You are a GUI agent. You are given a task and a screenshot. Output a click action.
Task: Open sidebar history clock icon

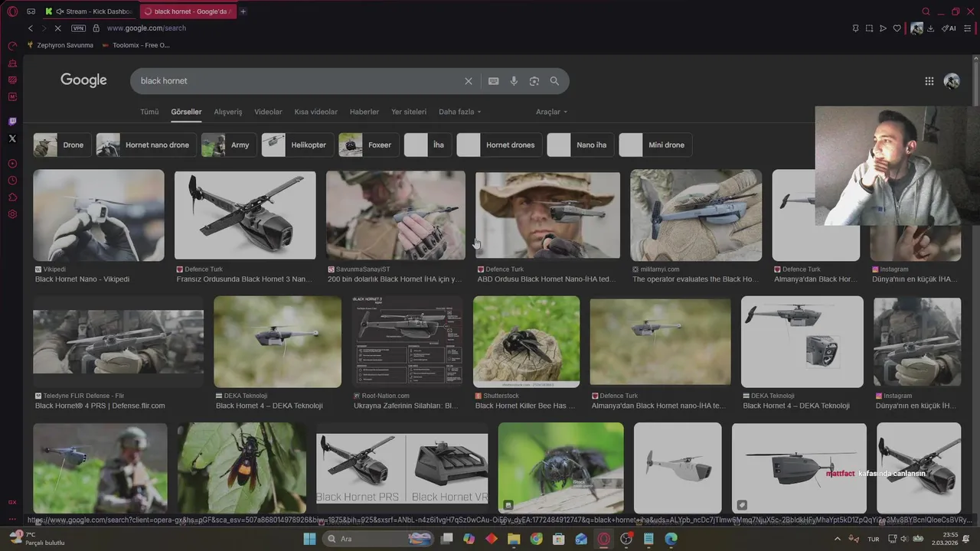pos(12,181)
